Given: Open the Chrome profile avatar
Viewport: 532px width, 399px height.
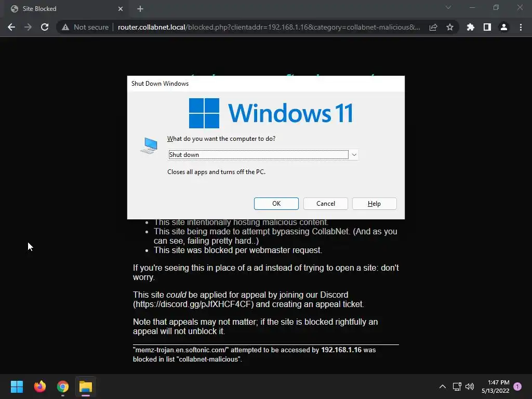Looking at the screenshot, I should (x=504, y=27).
